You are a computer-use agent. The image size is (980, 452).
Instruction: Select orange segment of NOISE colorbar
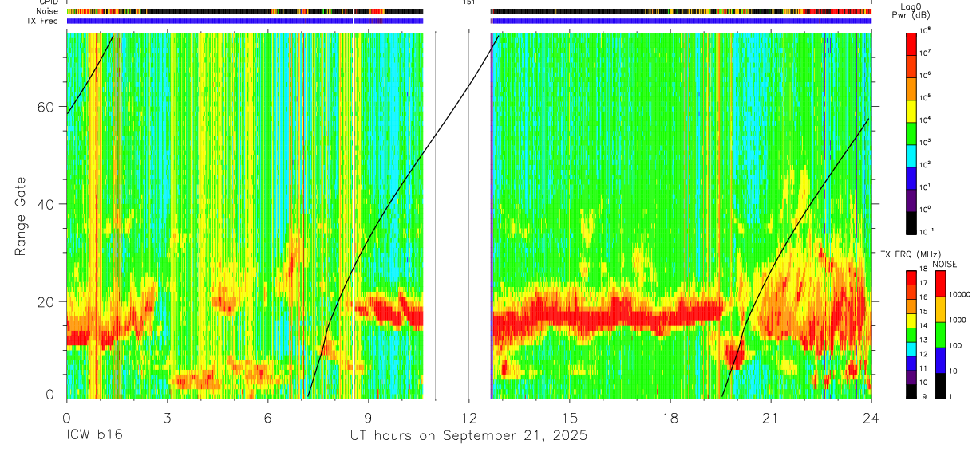click(x=939, y=309)
